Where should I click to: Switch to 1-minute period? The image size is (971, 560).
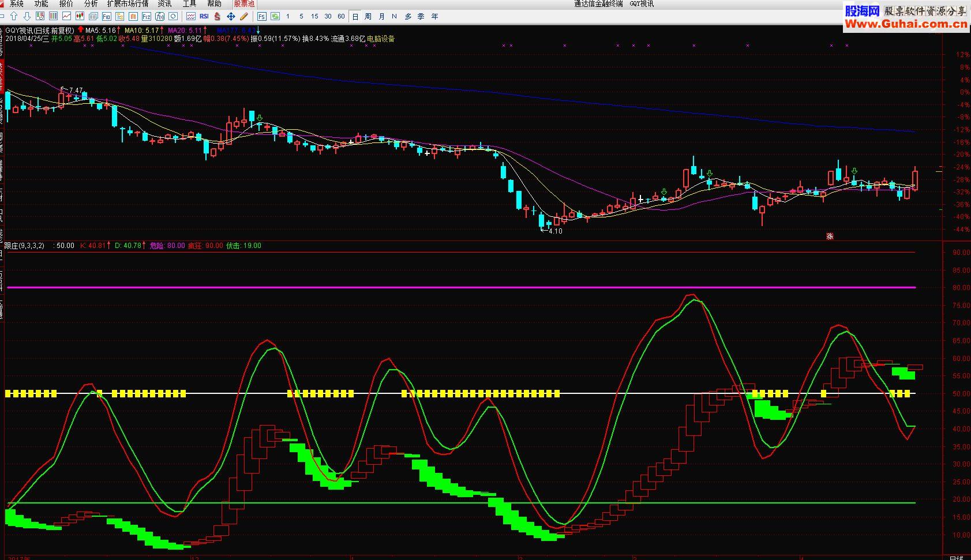288,16
